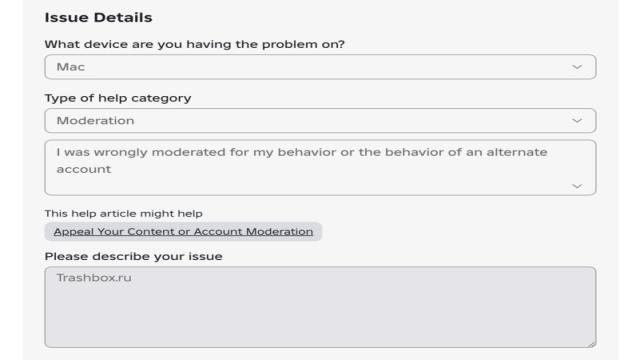Click 'This help article might help' text

pos(123,213)
